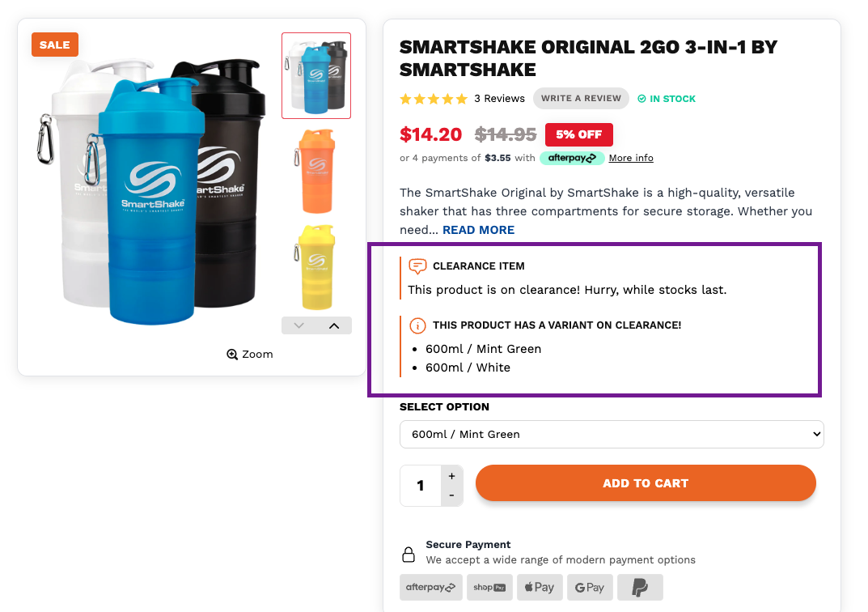
Task: Click the Google Pay payment icon
Action: (590, 587)
